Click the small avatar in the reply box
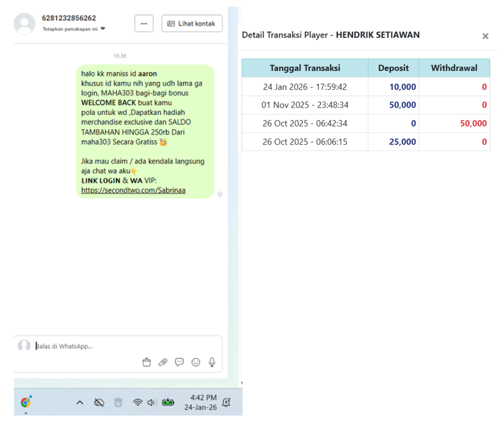This screenshot has width=504, height=428. pos(24,345)
